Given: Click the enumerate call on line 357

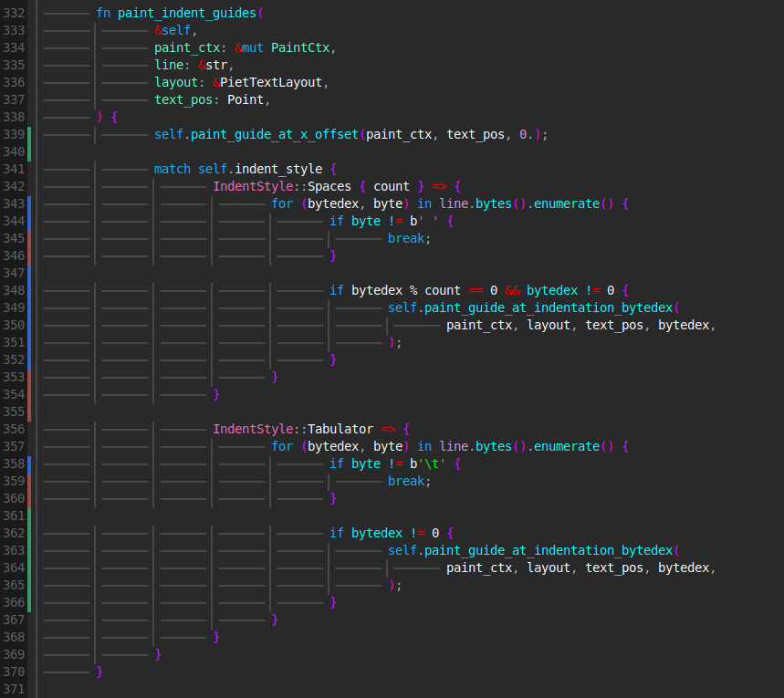Looking at the screenshot, I should click(567, 446).
